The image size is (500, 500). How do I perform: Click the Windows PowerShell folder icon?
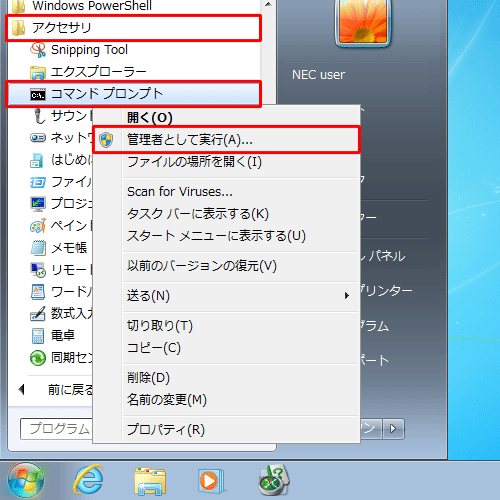(x=18, y=6)
